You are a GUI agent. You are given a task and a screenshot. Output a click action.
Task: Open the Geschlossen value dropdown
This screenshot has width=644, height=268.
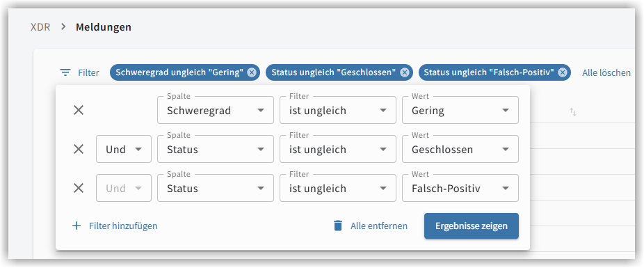click(x=460, y=149)
